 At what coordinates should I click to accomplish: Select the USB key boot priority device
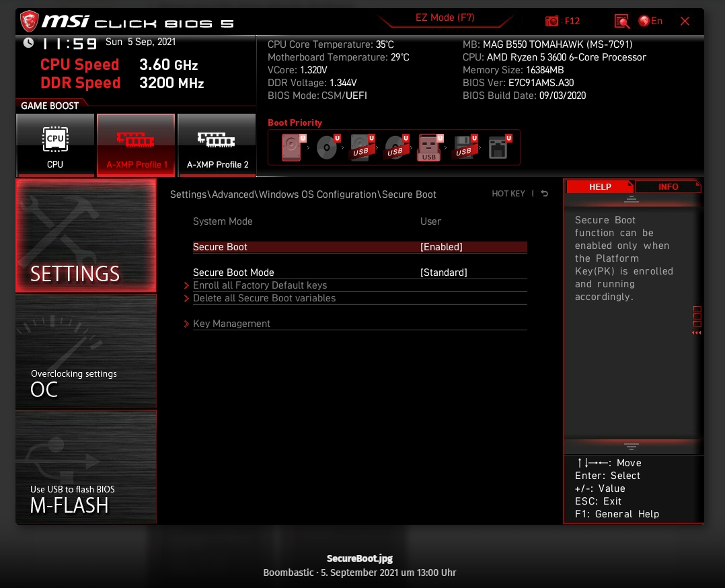[x=430, y=147]
